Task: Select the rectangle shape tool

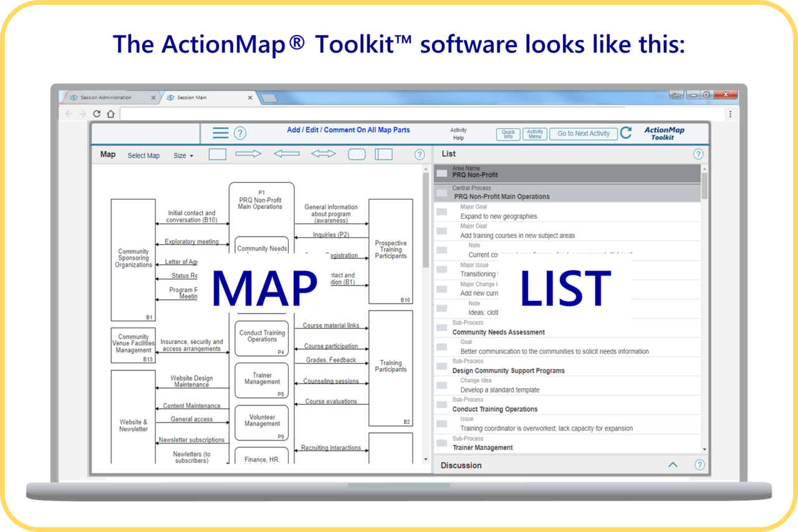Action: coord(217,154)
